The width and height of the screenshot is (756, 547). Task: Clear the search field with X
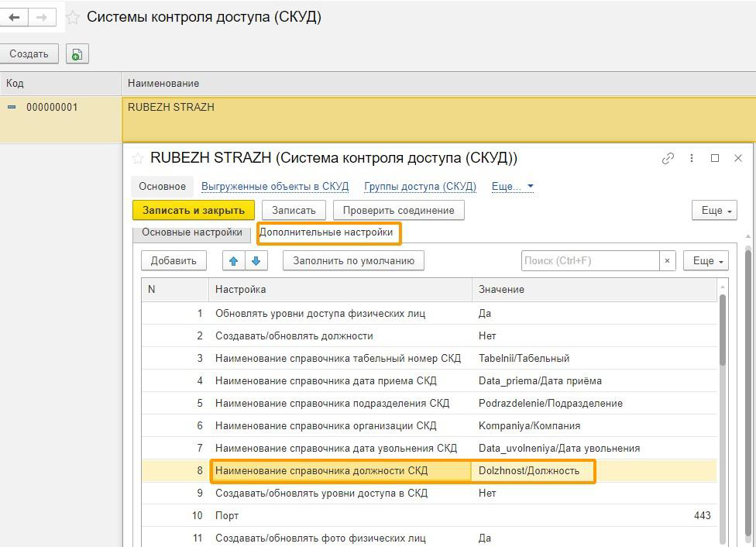pyautogui.click(x=667, y=261)
